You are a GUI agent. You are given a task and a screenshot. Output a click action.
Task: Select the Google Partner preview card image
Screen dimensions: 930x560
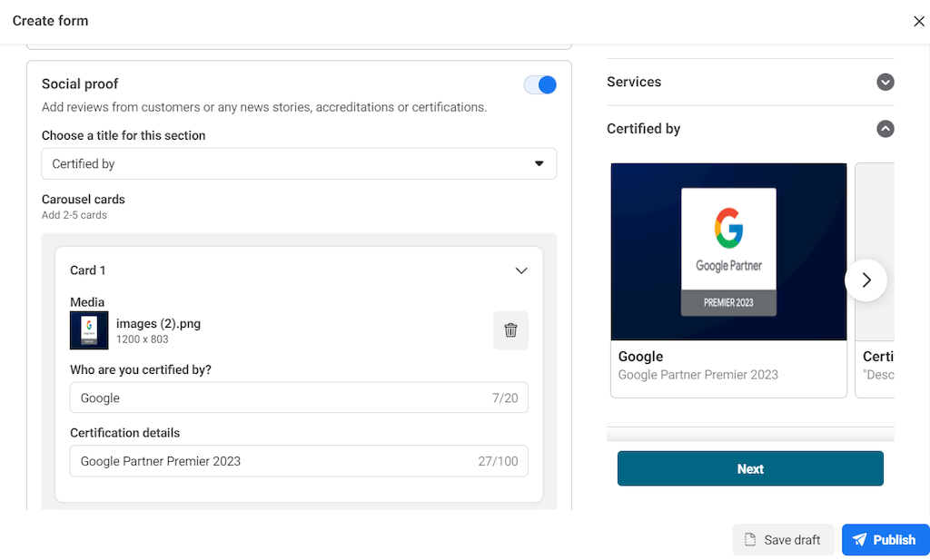tap(728, 251)
